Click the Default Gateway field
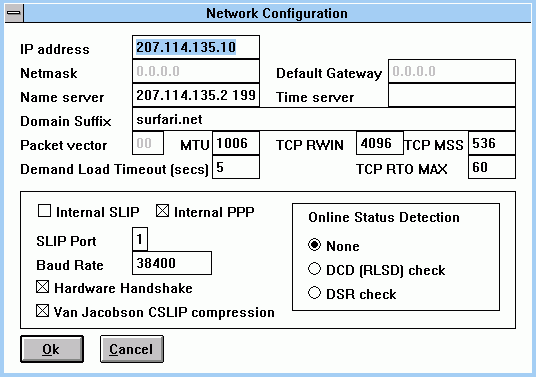This screenshot has height=377, width=536. [x=452, y=71]
